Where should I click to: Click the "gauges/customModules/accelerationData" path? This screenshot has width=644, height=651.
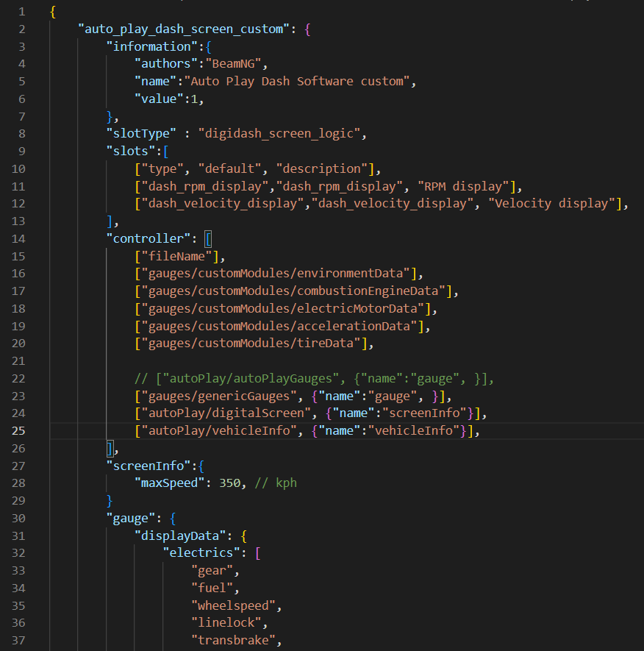(279, 326)
